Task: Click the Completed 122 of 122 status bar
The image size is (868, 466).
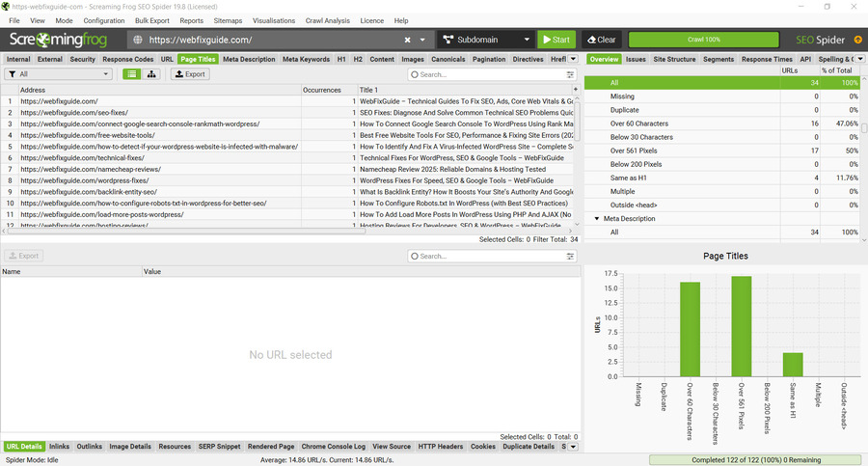Action: (x=755, y=460)
